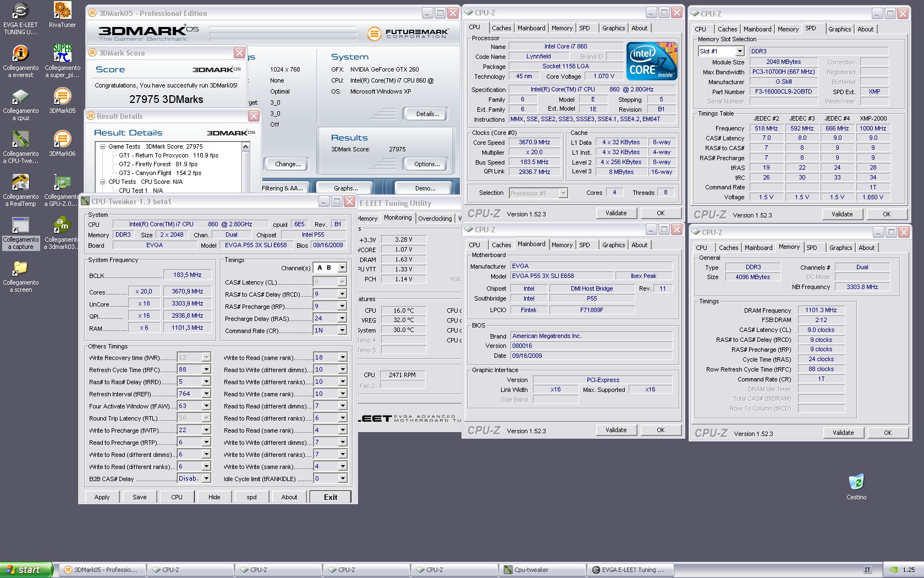
Task: Open the Overclocking tab in E-LEET
Action: coord(435,219)
